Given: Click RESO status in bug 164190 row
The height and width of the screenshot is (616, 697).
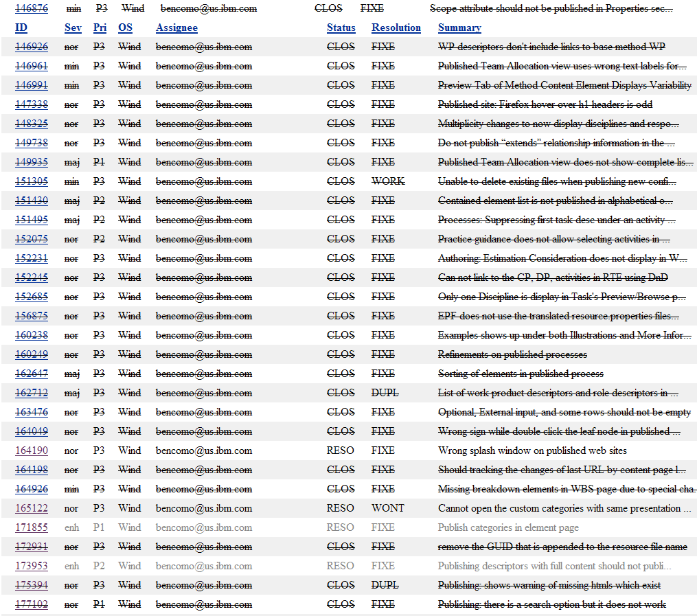Looking at the screenshot, I should pyautogui.click(x=340, y=450).
